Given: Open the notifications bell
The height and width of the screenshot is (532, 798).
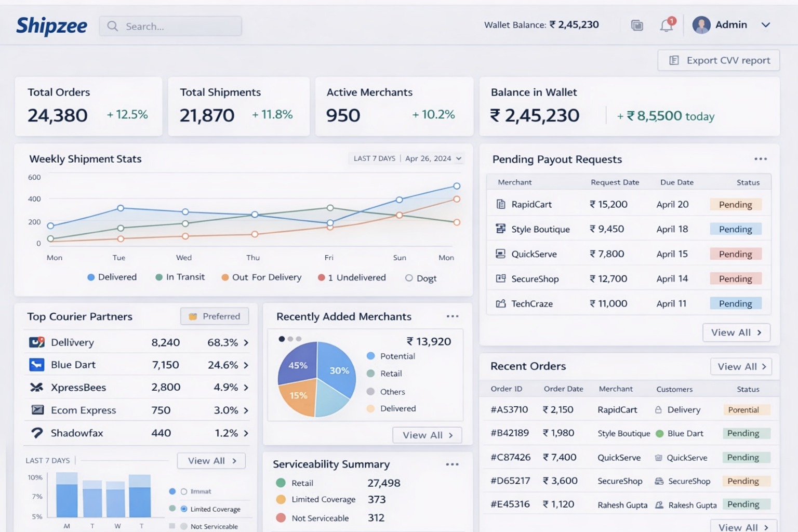Looking at the screenshot, I should [667, 25].
